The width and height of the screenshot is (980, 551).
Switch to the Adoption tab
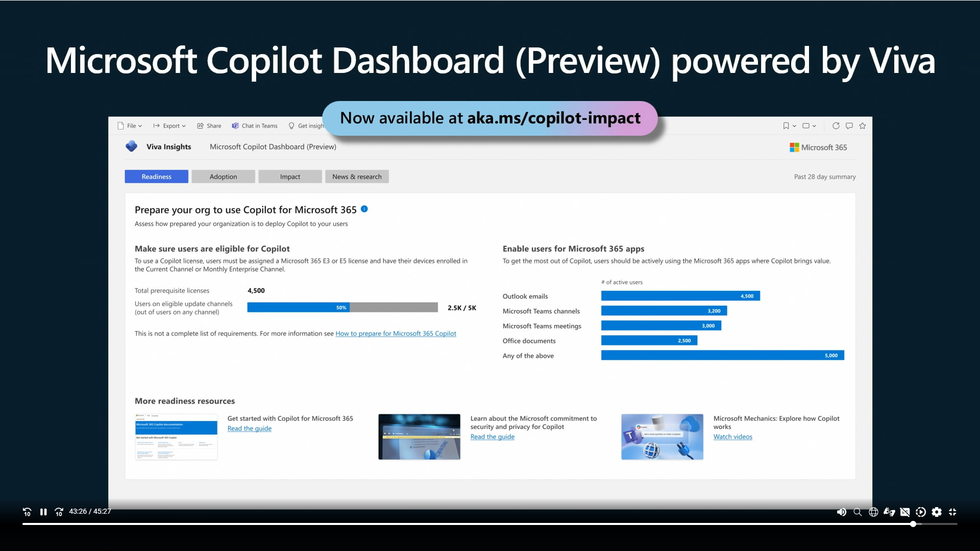(x=223, y=176)
